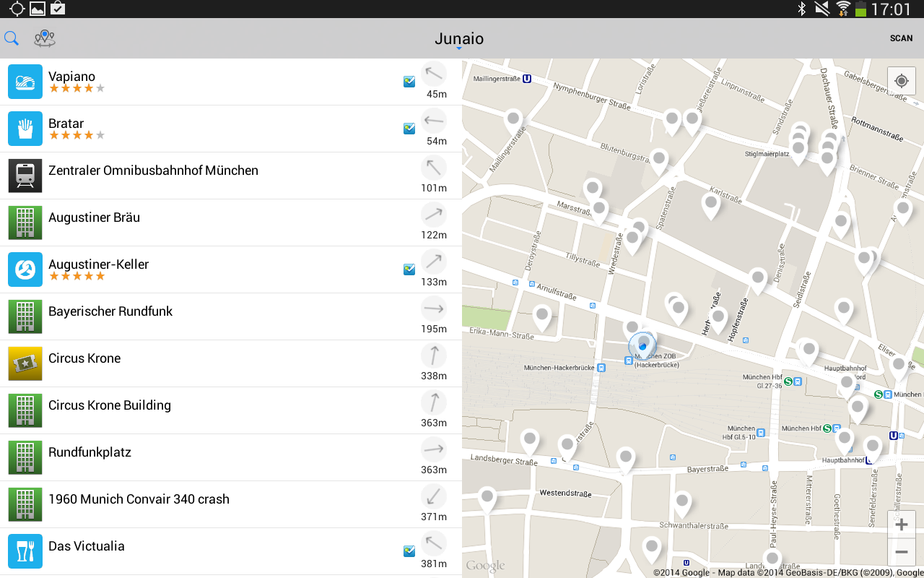Screen dimensions: 924x578
Task: Open the Das Victualia dining icon
Action: [25, 551]
